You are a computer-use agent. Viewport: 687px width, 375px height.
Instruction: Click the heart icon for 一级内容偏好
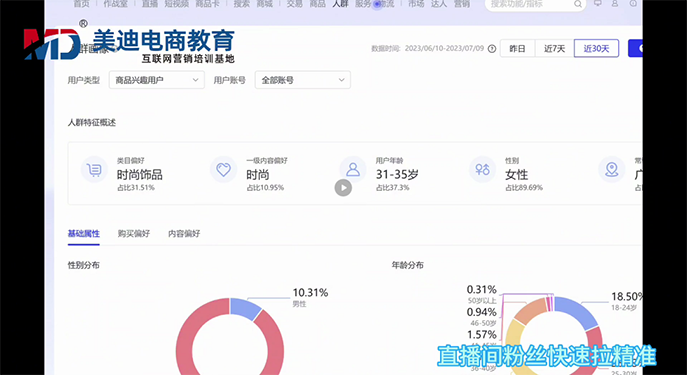[223, 170]
